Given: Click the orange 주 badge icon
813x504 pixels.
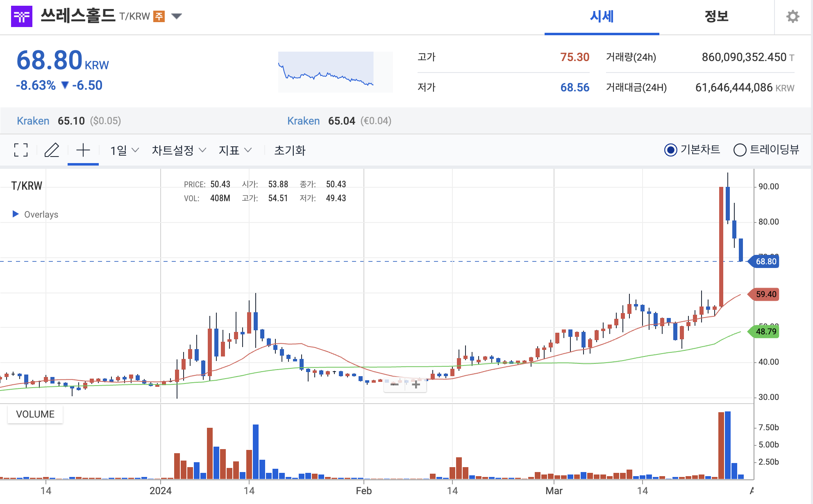Looking at the screenshot, I should tap(159, 16).
